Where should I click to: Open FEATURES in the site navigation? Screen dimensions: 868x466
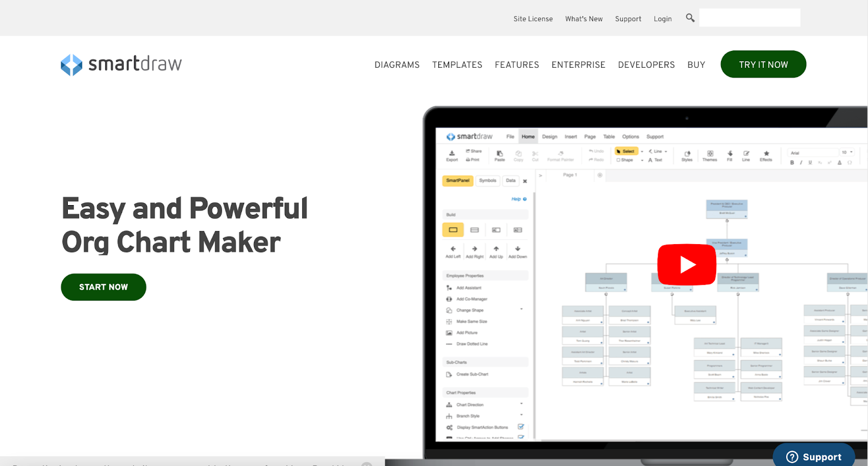pos(517,65)
